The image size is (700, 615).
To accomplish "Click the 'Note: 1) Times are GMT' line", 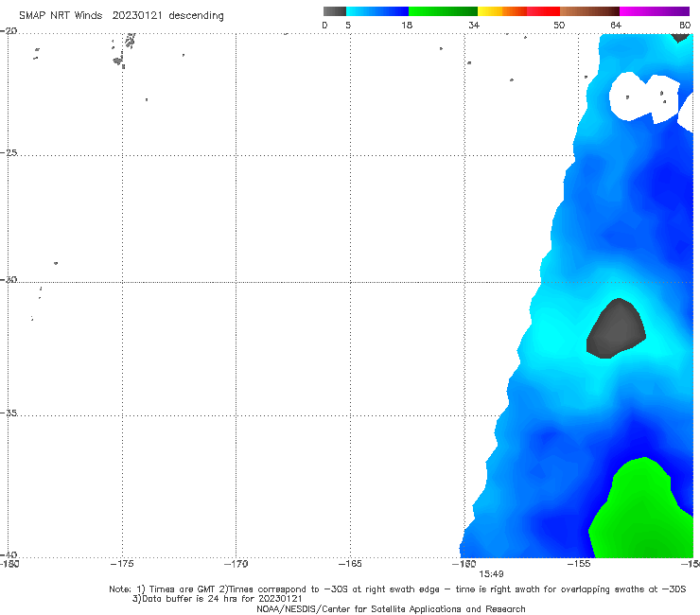I will [x=397, y=589].
